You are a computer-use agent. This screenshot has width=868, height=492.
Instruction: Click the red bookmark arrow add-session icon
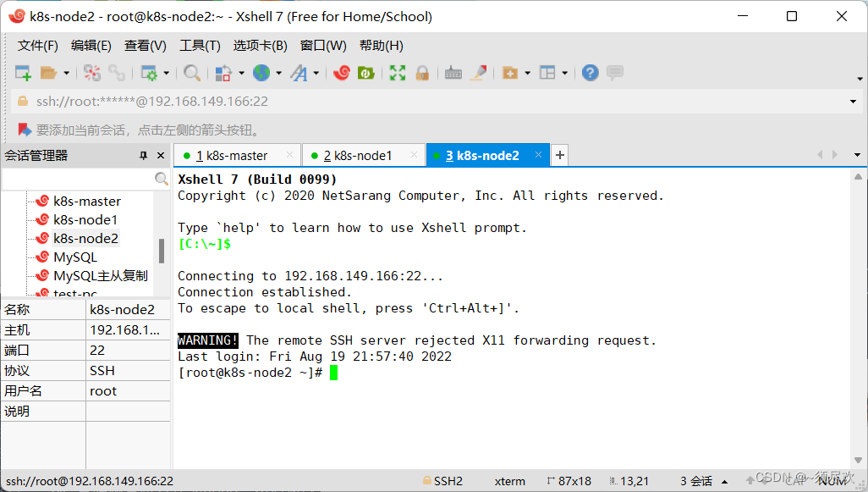coord(25,130)
